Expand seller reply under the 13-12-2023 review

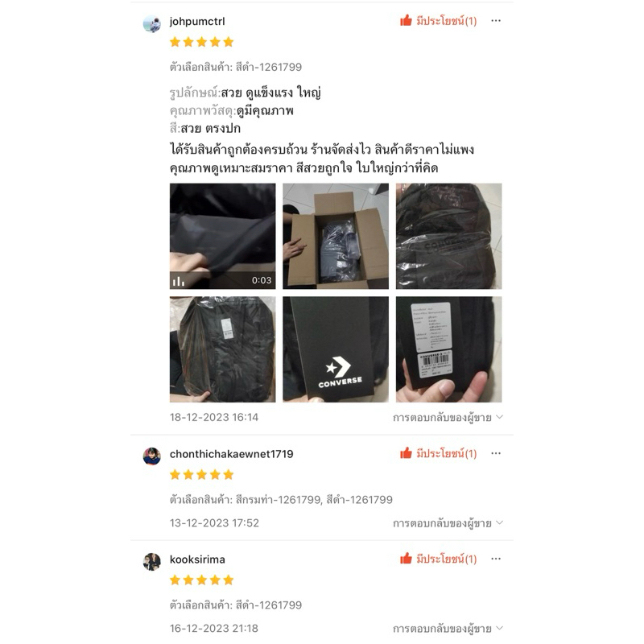tap(448, 523)
